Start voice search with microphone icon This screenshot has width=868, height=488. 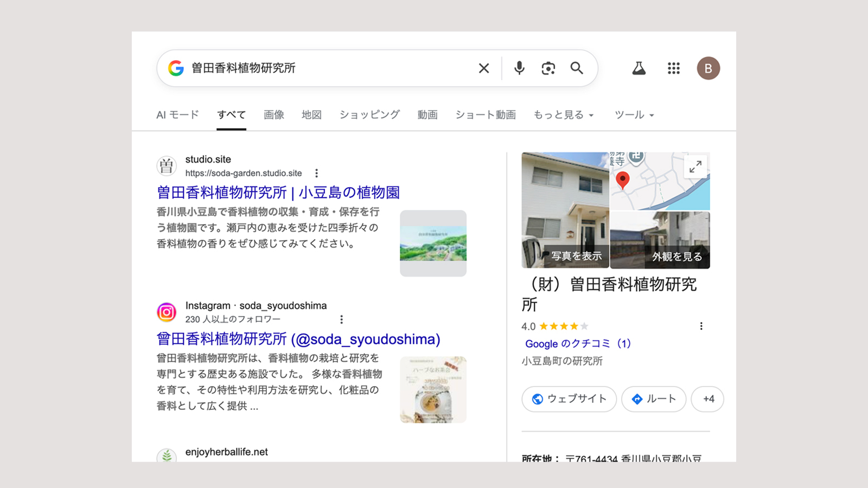[519, 68]
